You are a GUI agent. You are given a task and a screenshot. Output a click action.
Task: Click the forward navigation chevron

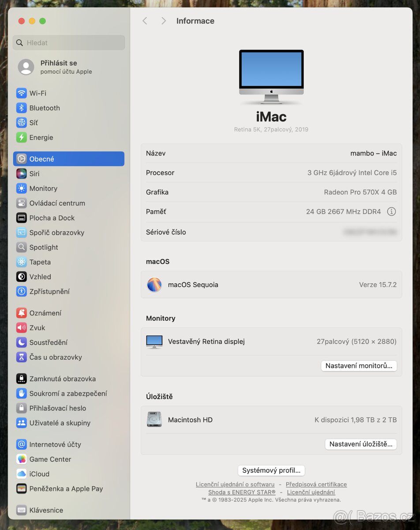[x=163, y=20]
